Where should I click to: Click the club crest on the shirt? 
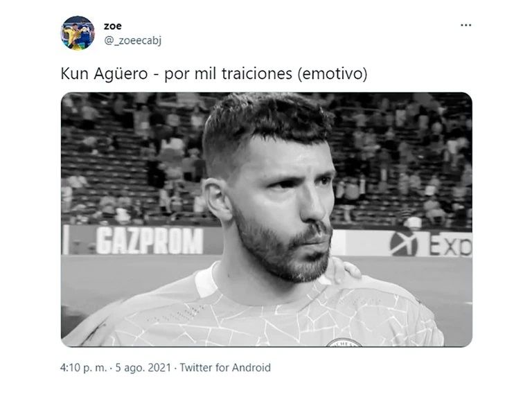[x=344, y=342]
